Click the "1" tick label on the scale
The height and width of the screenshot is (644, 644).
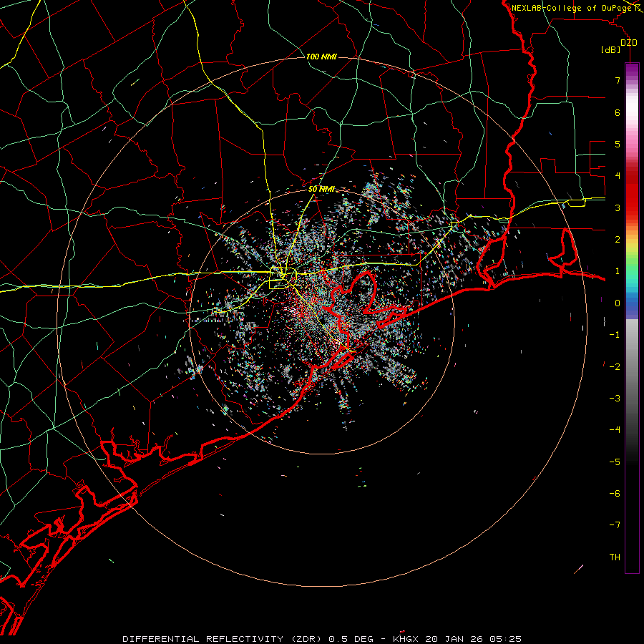[x=618, y=271]
